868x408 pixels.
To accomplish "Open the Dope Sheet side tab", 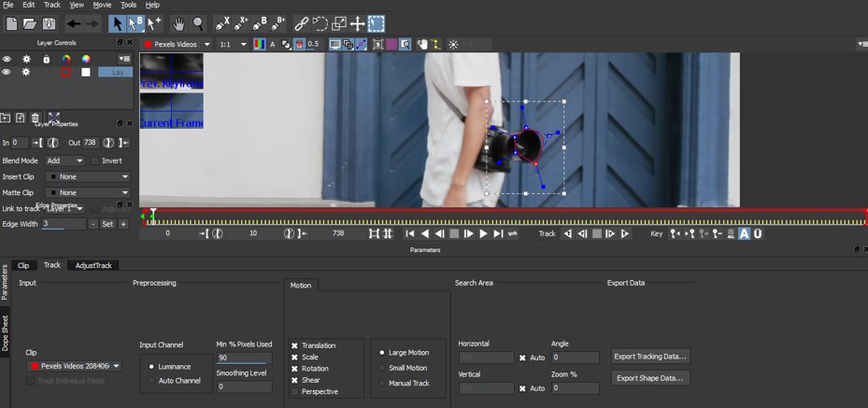I will pyautogui.click(x=5, y=334).
